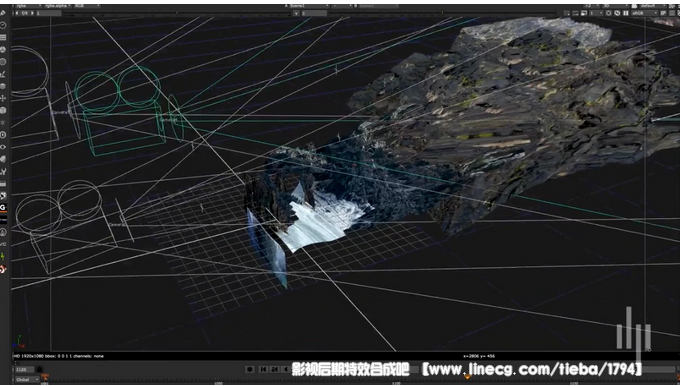This screenshot has height=386, width=687.
Task: Open the A input Scene1 dropdown
Action: (308, 6)
